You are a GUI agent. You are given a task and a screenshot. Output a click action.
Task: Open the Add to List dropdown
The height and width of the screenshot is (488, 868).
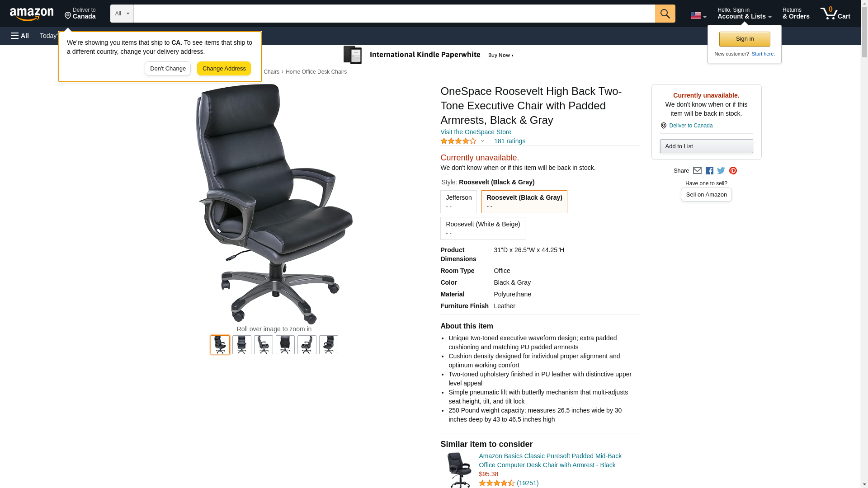(x=706, y=146)
